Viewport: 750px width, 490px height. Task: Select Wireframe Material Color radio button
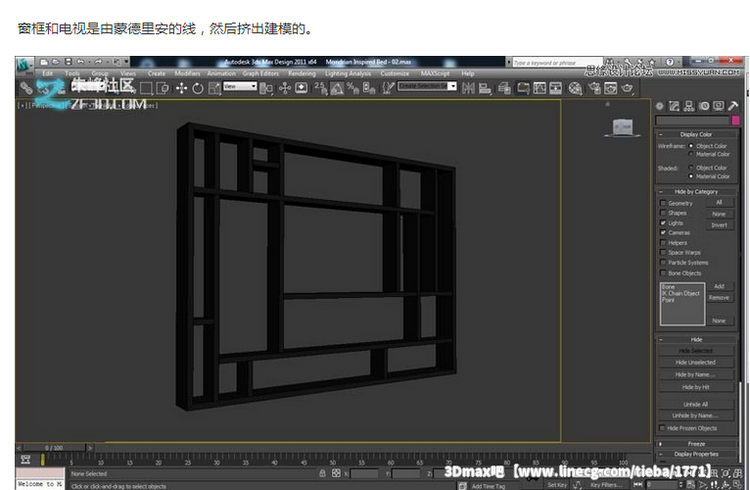[x=691, y=154]
